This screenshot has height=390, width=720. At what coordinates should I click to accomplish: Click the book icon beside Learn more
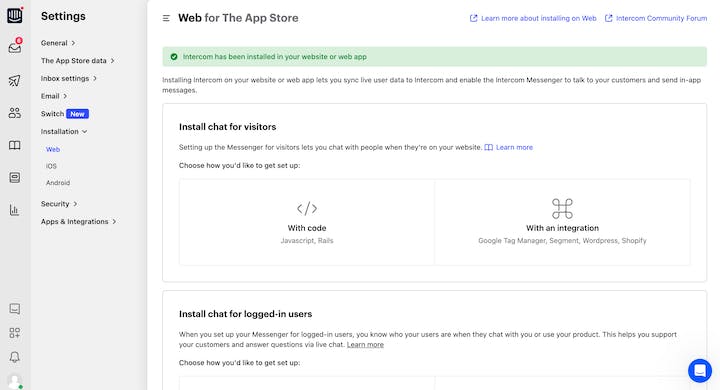[489, 147]
